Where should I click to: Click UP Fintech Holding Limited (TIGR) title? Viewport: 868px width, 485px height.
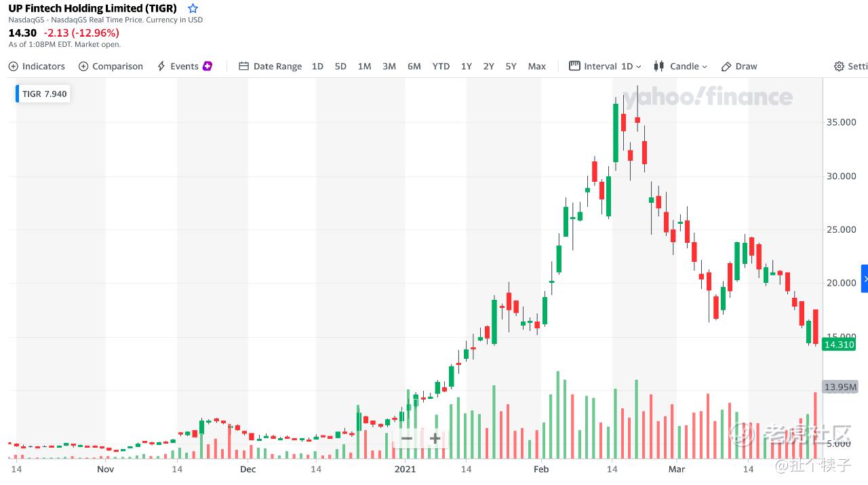click(92, 8)
